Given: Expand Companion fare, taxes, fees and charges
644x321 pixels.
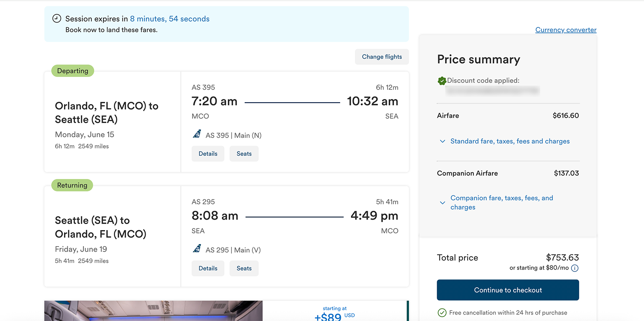Looking at the screenshot, I should coord(502,202).
